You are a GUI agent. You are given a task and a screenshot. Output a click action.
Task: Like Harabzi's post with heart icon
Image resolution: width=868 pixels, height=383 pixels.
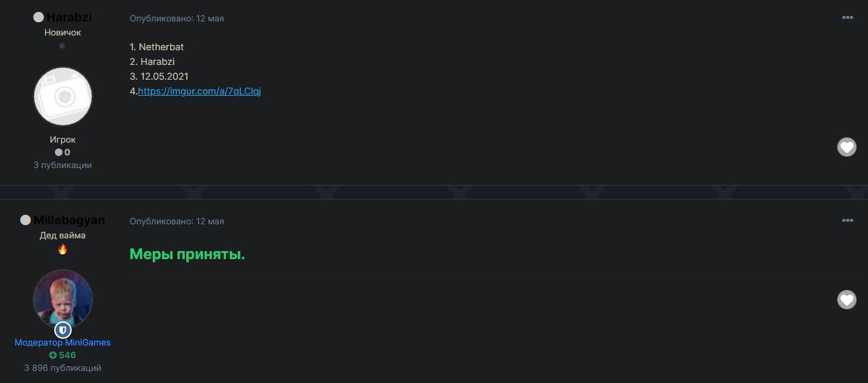point(847,147)
